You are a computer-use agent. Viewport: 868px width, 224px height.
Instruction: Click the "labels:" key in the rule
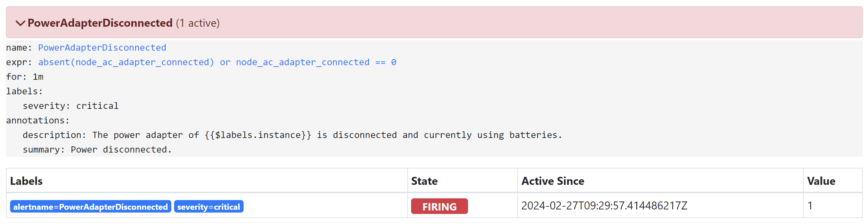point(24,91)
